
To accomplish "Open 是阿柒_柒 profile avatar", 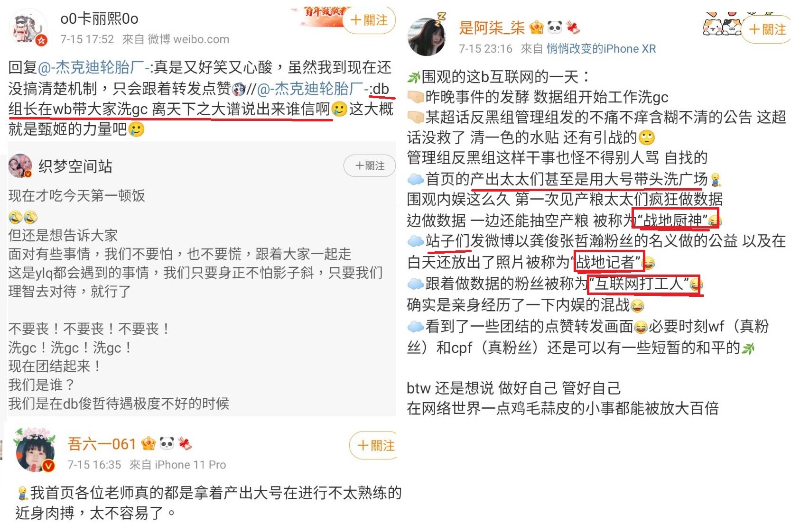I will tap(427, 37).
